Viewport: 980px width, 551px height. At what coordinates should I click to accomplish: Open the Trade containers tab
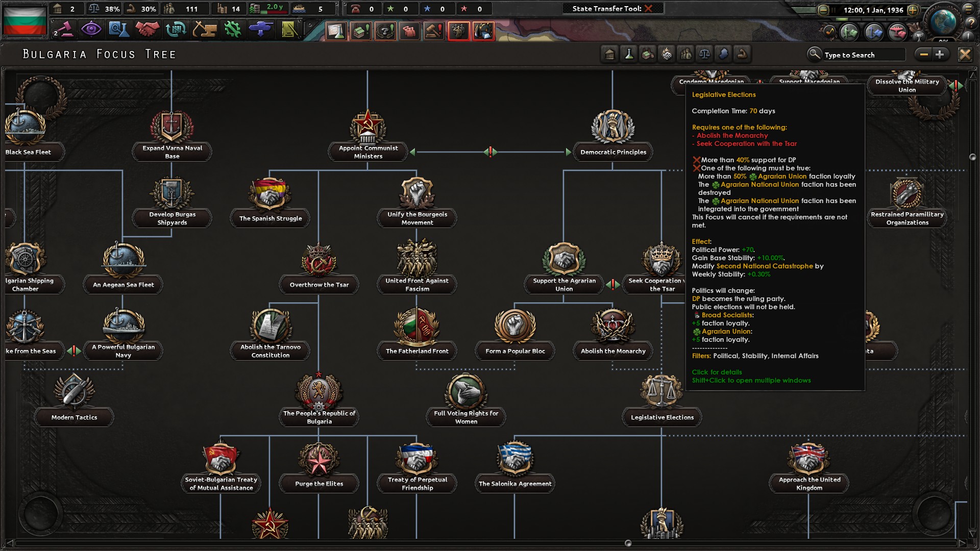click(176, 29)
